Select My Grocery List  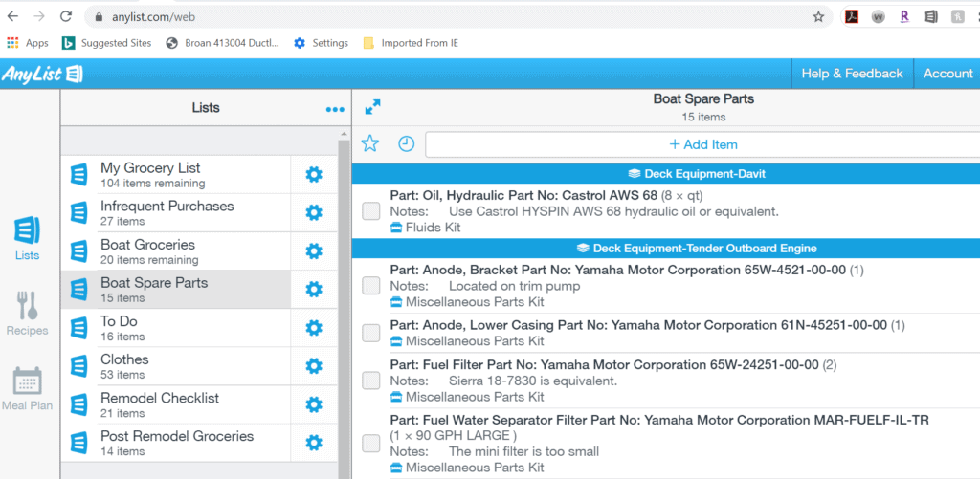click(x=178, y=175)
